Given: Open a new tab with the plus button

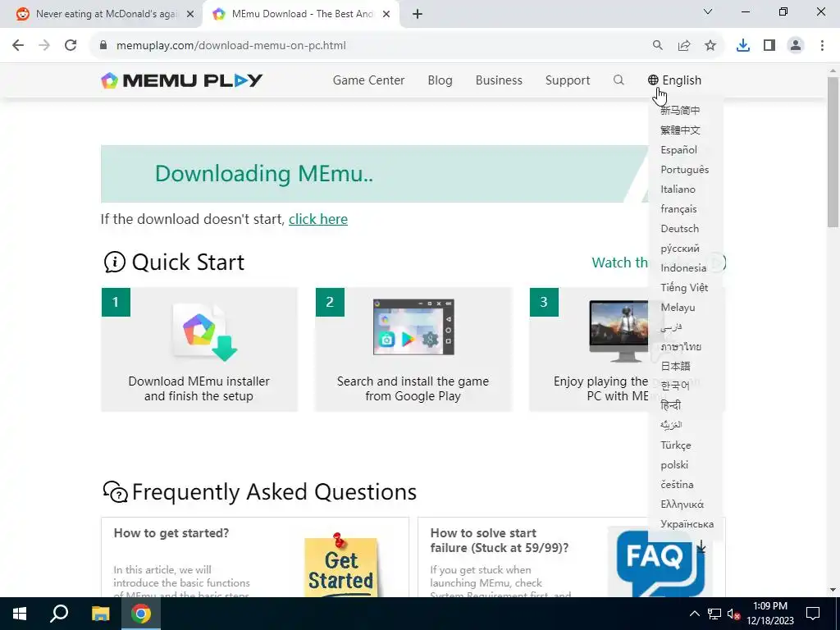Looking at the screenshot, I should (x=418, y=15).
